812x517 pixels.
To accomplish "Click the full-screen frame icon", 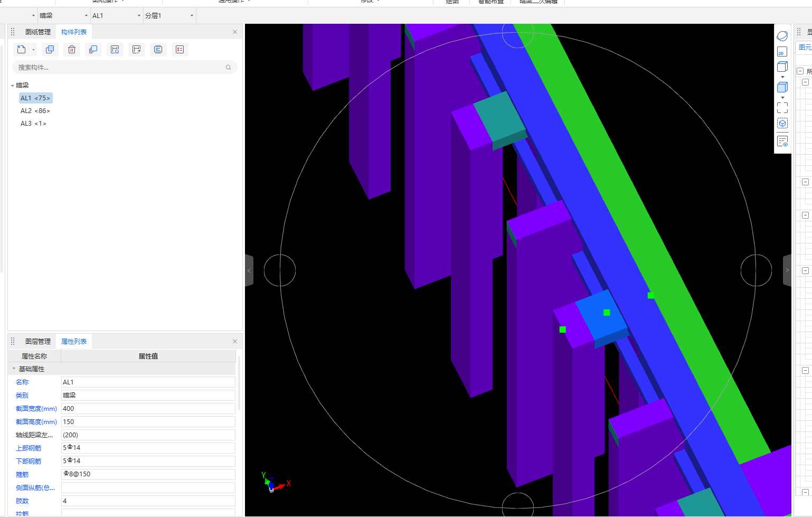I will tap(782, 108).
